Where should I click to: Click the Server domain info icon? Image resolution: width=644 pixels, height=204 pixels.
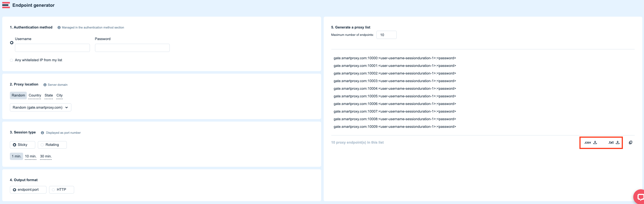tap(45, 85)
